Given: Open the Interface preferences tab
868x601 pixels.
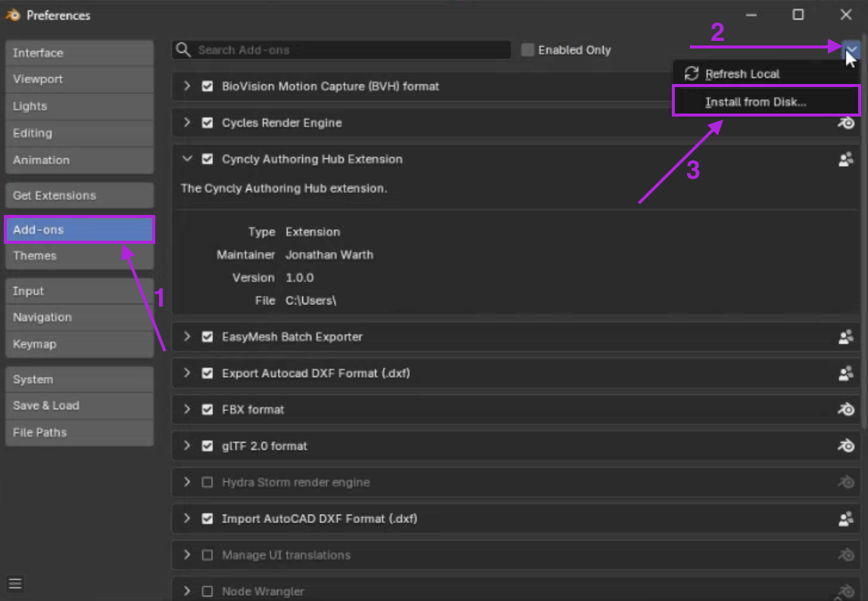Looking at the screenshot, I should click(x=80, y=53).
